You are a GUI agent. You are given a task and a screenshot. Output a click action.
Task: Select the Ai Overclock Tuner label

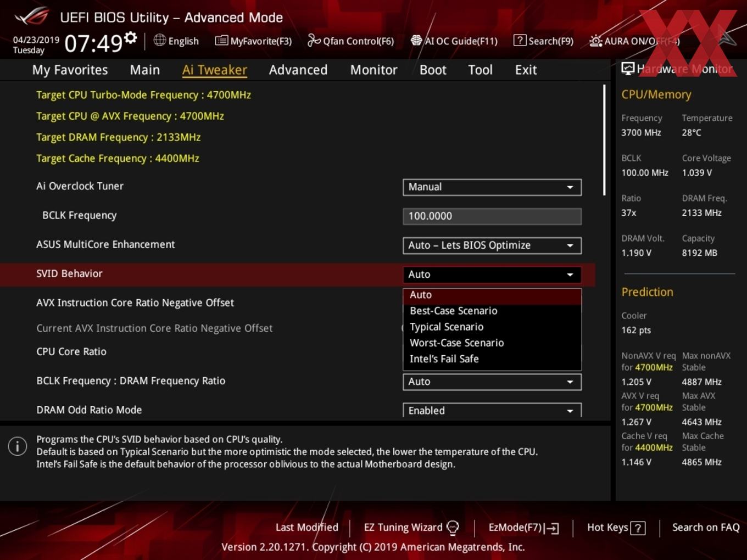click(x=80, y=186)
